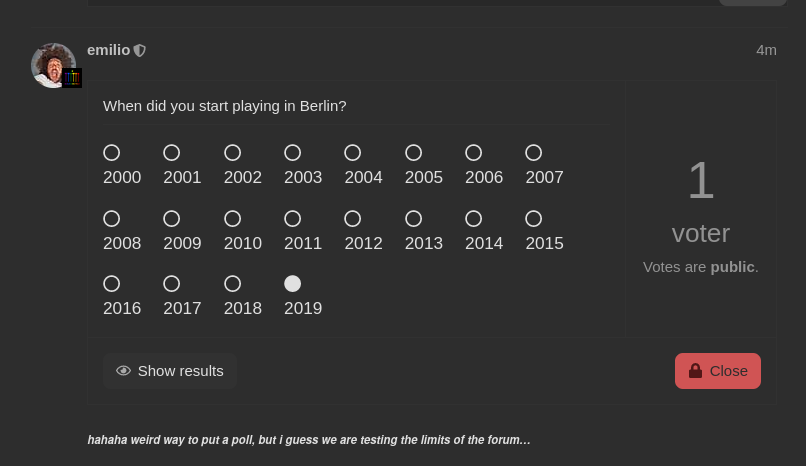The image size is (806, 466).
Task: Show the poll results
Action: (170, 371)
